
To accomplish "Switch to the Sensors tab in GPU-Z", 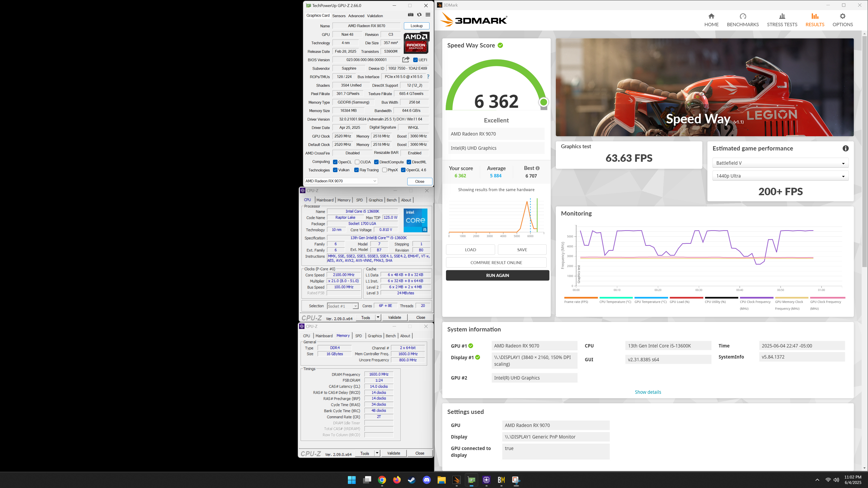I will [339, 16].
